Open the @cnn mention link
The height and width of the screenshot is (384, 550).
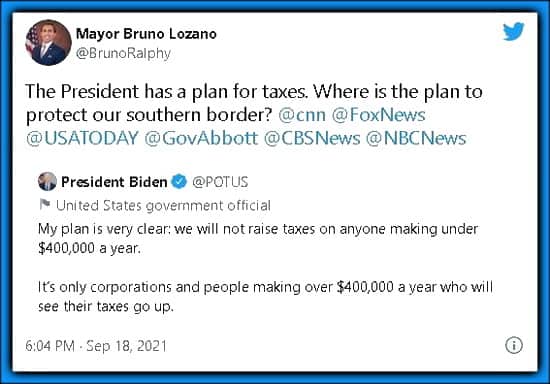coord(302,115)
